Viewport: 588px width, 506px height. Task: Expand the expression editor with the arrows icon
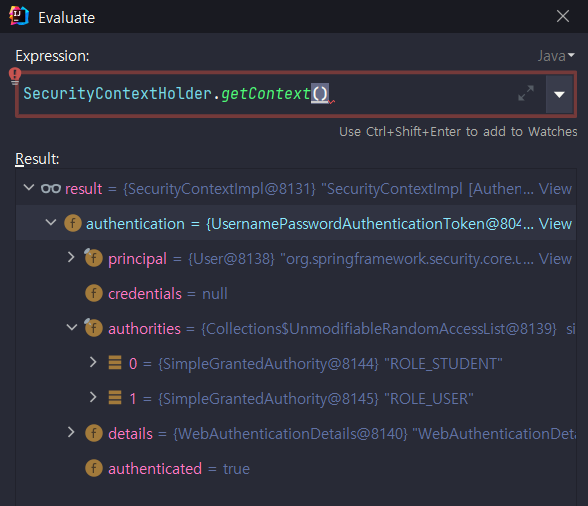[x=525, y=93]
